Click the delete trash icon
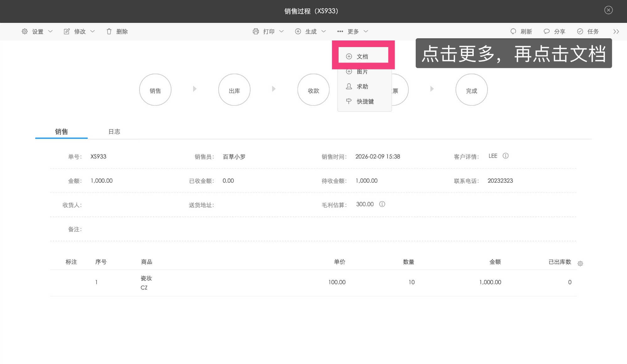This screenshot has height=364, width=627. pyautogui.click(x=109, y=31)
